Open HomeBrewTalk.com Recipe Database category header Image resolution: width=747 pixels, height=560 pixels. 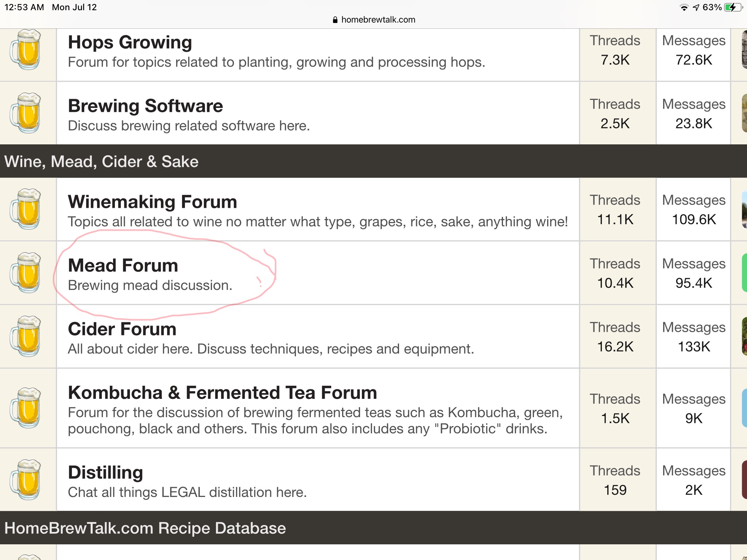[x=145, y=528]
